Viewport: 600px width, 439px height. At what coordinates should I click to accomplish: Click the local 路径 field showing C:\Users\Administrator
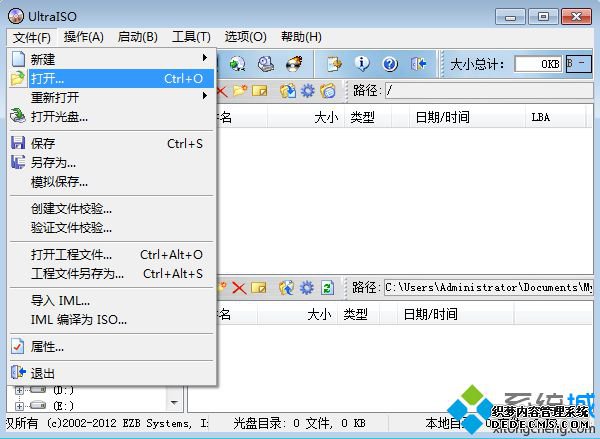click(x=488, y=288)
